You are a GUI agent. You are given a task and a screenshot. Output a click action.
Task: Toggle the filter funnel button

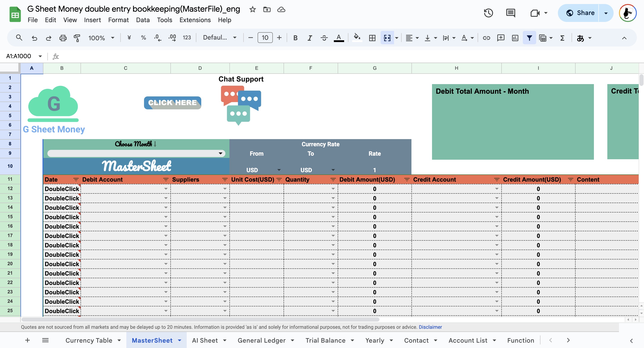coord(529,38)
